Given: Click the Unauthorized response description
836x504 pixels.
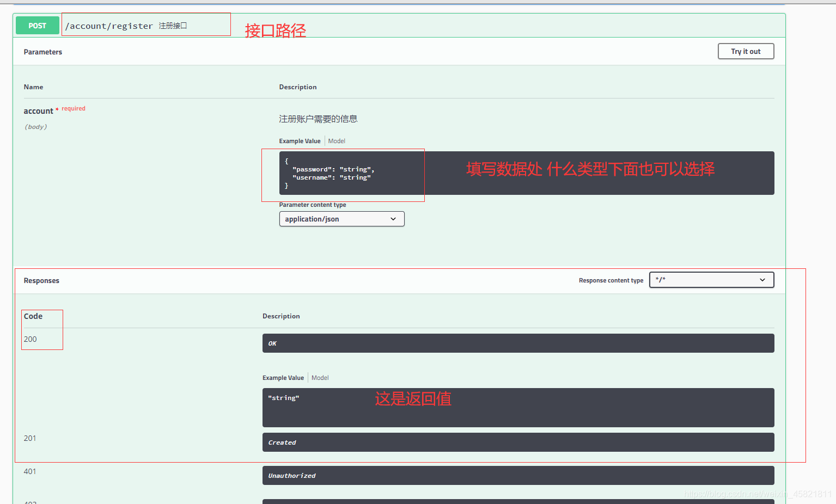Looking at the screenshot, I should [518, 476].
